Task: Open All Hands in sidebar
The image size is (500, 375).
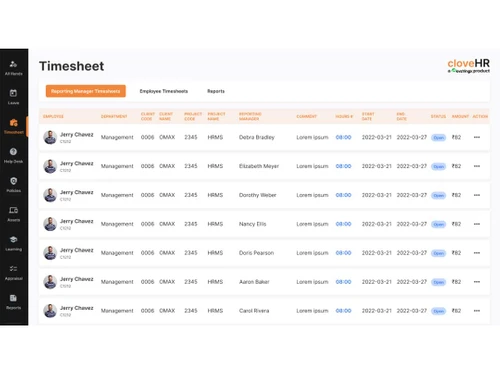Action: (x=13, y=68)
